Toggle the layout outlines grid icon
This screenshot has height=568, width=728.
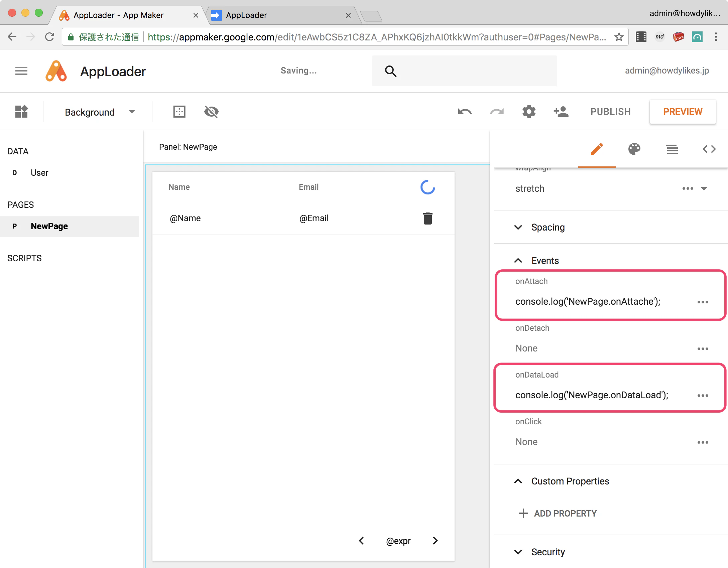pos(179,112)
